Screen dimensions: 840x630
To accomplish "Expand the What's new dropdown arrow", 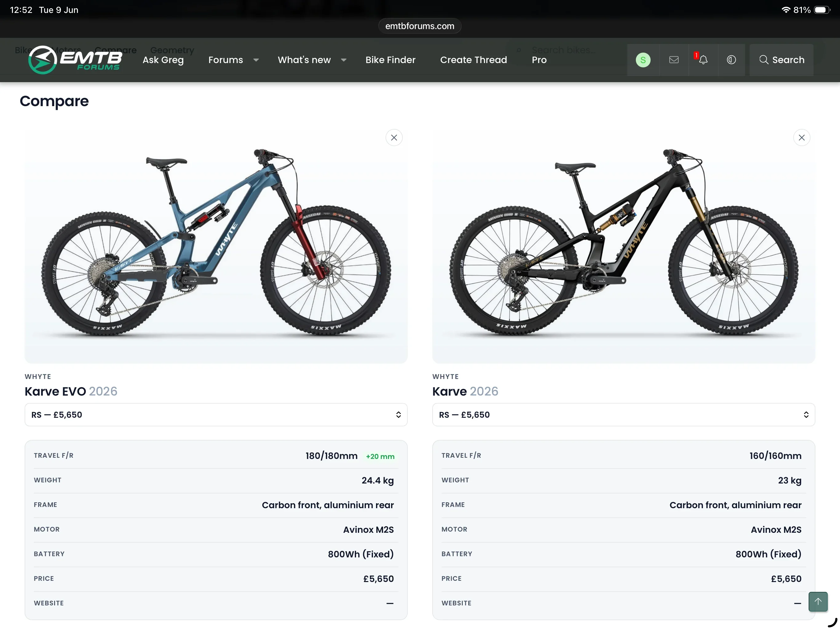I will (x=344, y=60).
